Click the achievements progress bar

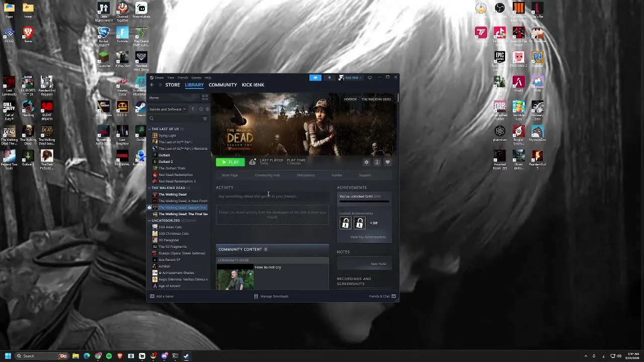point(364,202)
